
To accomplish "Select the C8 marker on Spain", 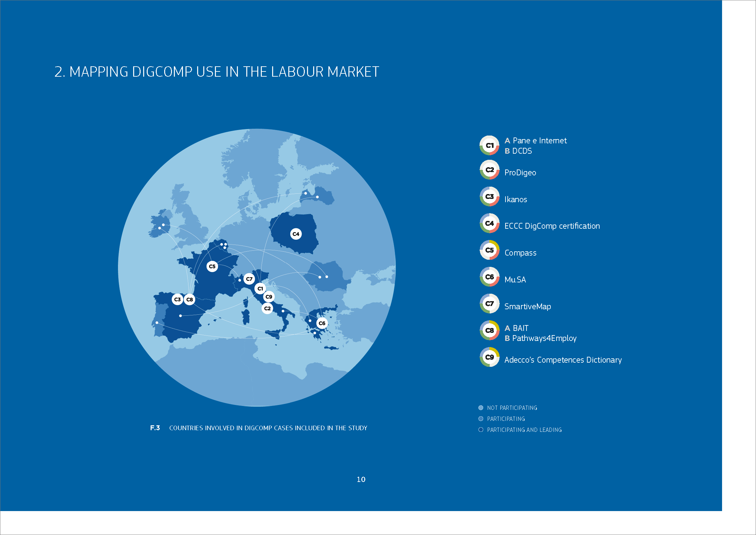I will coord(190,300).
